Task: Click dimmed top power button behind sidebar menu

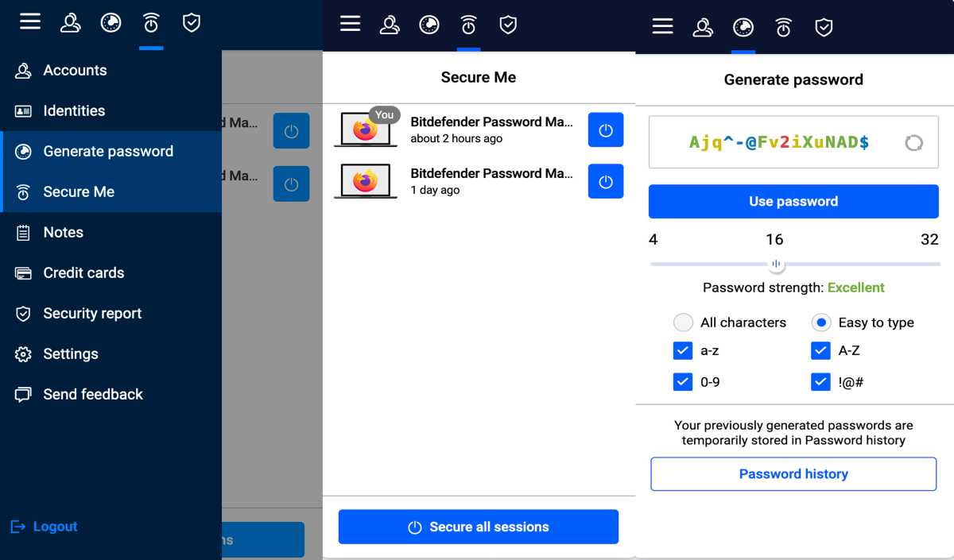Action: 291,131
